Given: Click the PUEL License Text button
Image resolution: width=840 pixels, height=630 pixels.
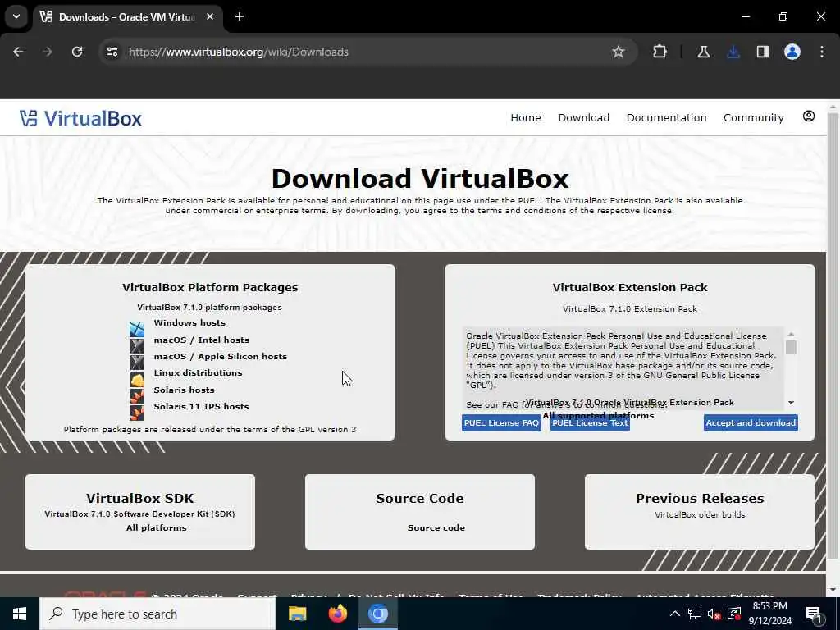Looking at the screenshot, I should 590,422.
